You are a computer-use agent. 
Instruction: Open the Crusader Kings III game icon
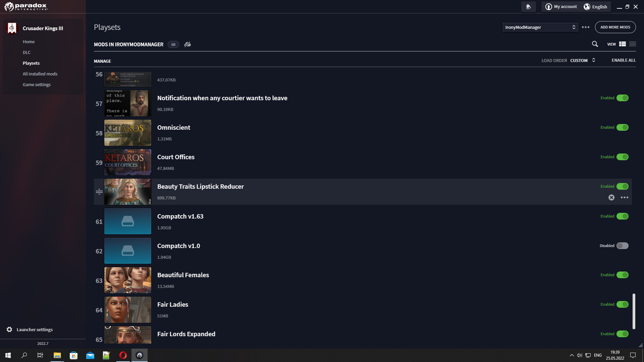(x=12, y=28)
